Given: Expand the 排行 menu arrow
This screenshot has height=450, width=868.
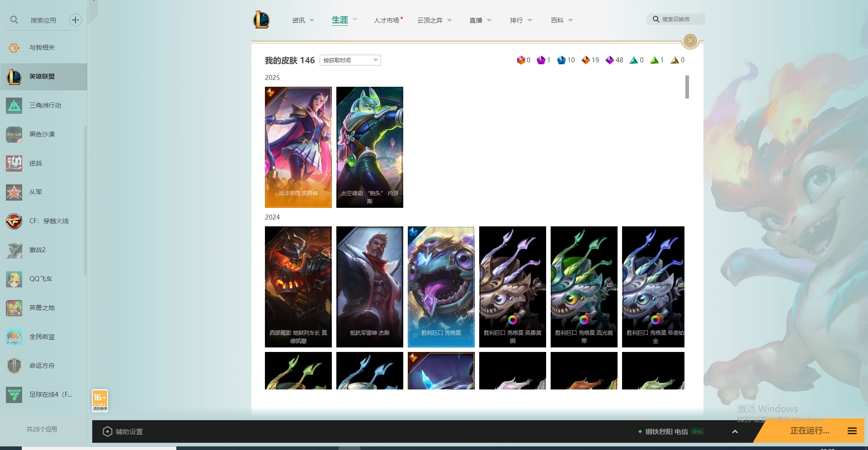Looking at the screenshot, I should coord(530,20).
